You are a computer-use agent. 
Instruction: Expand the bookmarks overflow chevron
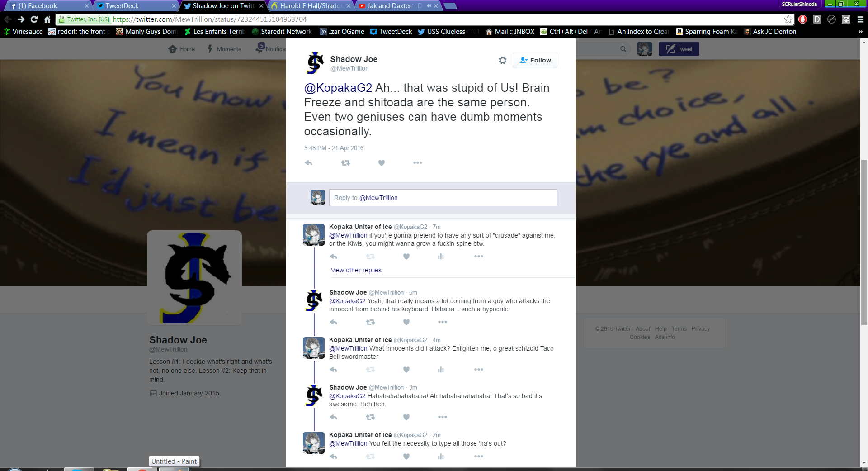click(860, 32)
